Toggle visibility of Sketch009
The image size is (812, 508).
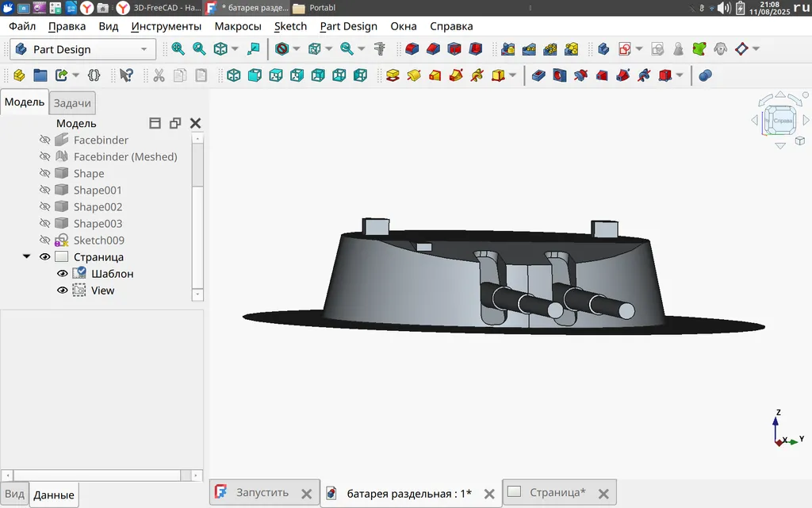coord(44,240)
